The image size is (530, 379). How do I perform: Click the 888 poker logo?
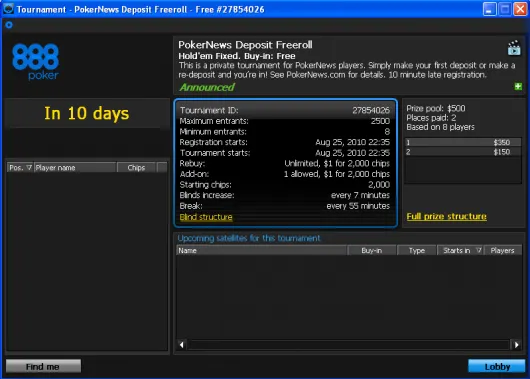35,62
